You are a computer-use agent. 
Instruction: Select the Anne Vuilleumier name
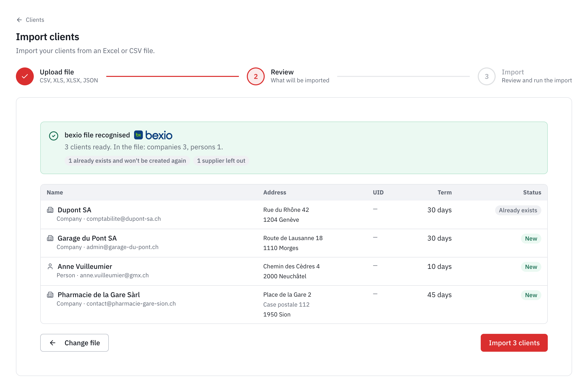[x=85, y=267]
